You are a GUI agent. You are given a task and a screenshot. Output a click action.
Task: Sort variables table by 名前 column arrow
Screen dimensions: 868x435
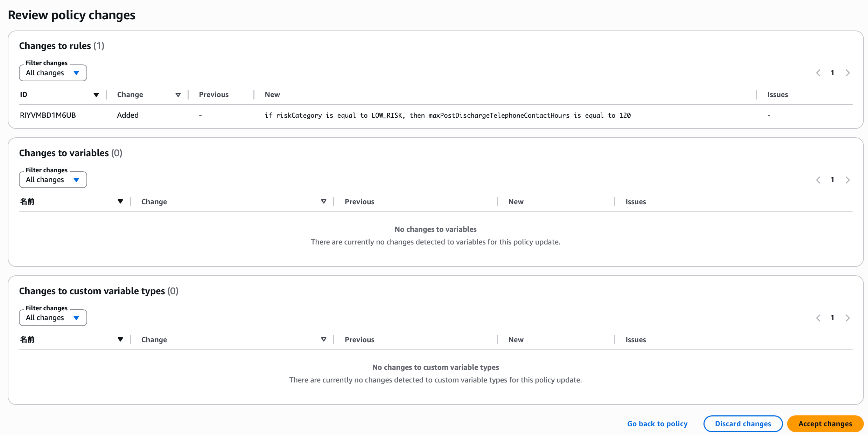(x=120, y=201)
